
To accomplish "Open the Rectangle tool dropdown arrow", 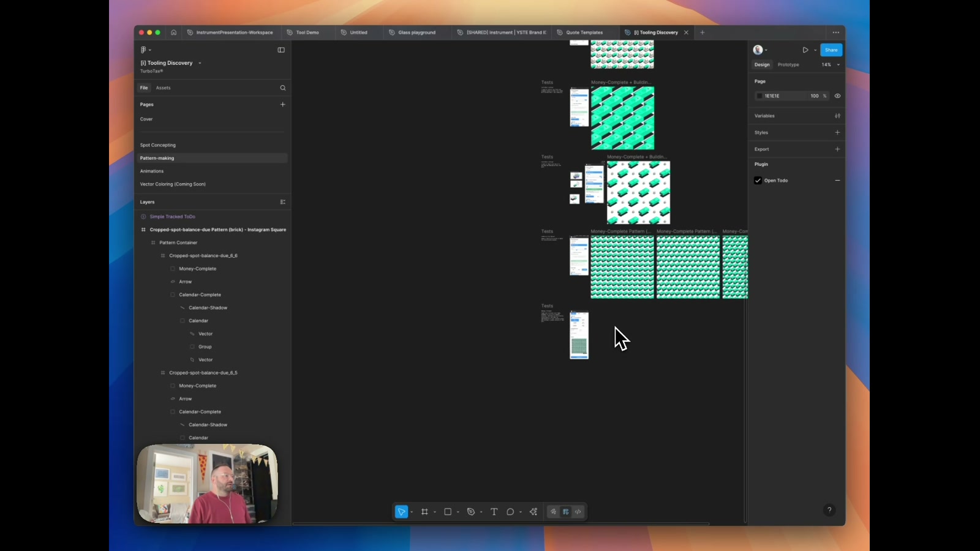I will click(x=458, y=512).
